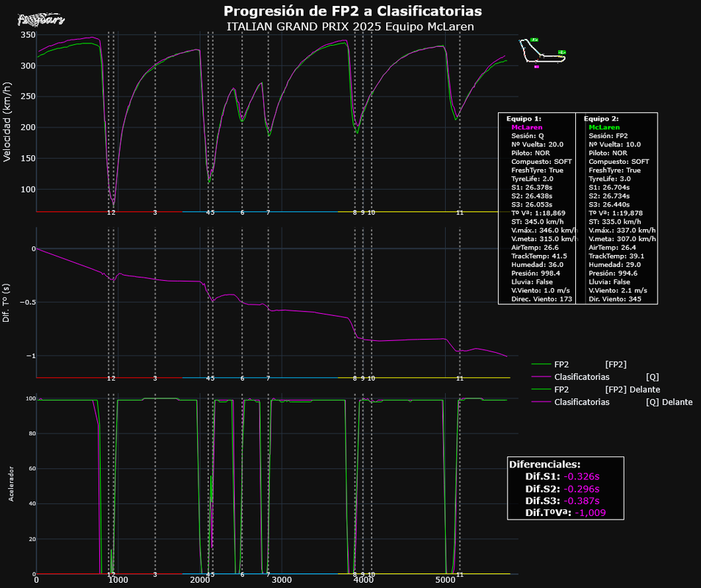Viewport: 701px width, 588px height.
Task: Toggle the 'Clasificatorias [Q] Delante' legend entry
Action: click(x=612, y=402)
